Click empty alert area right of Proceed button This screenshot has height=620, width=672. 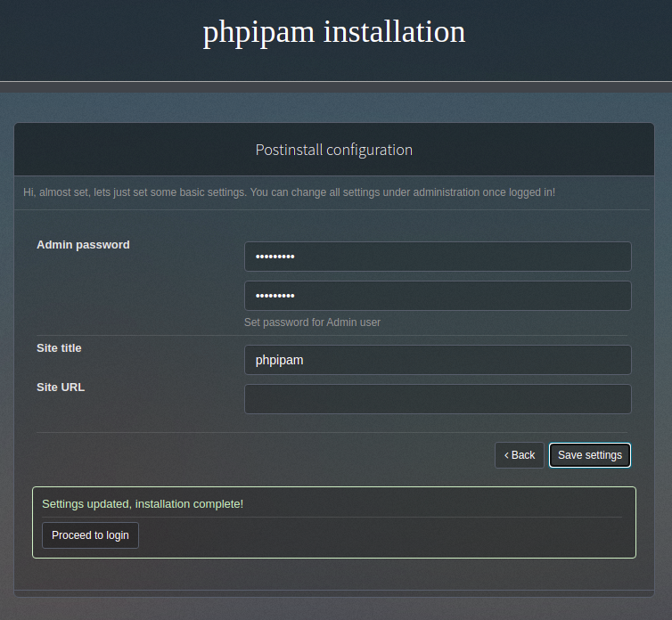(x=381, y=535)
